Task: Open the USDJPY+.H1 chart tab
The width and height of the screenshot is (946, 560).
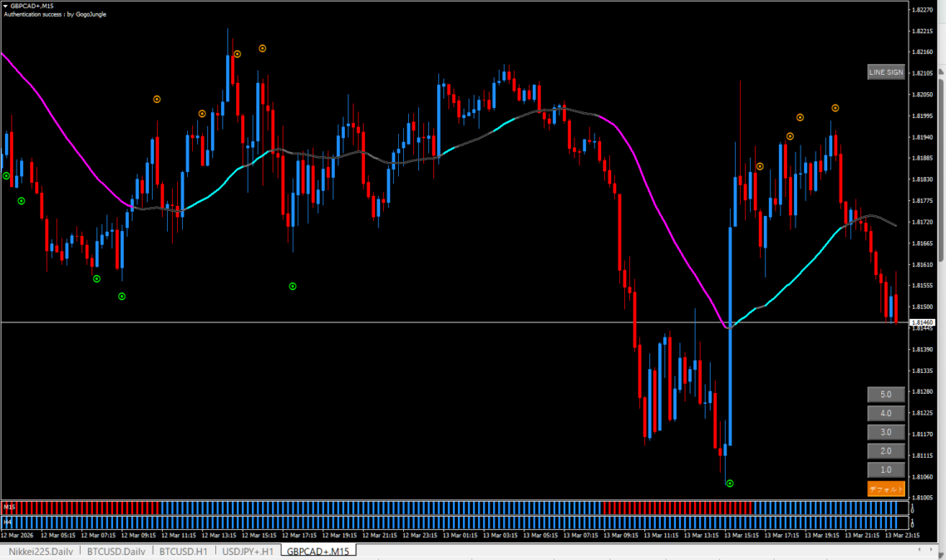Action: click(x=248, y=551)
